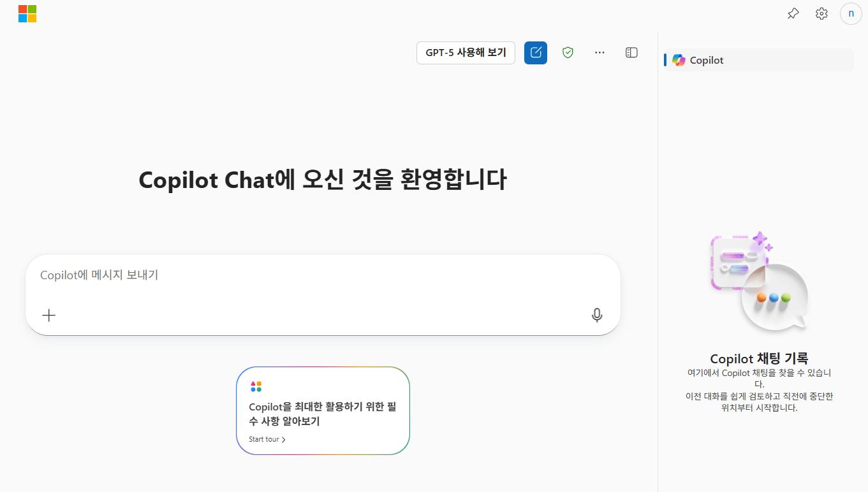Image resolution: width=868 pixels, height=492 pixels.
Task: Click the pin icon in the top bar
Action: [x=793, y=13]
